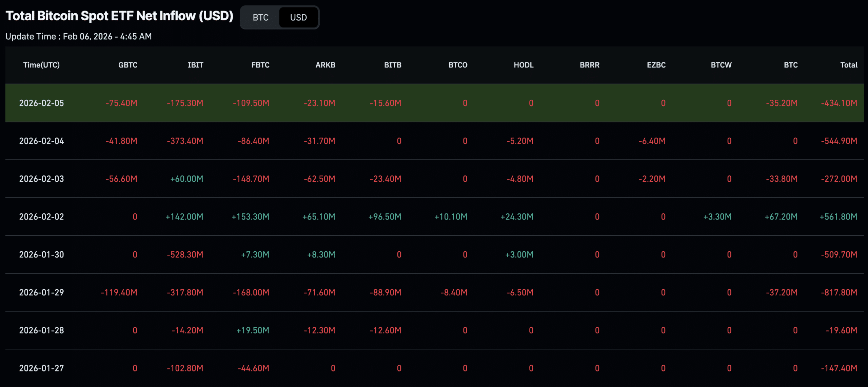This screenshot has height=387, width=868.
Task: Sort by the Time(UTC) column header
Action: 41,65
